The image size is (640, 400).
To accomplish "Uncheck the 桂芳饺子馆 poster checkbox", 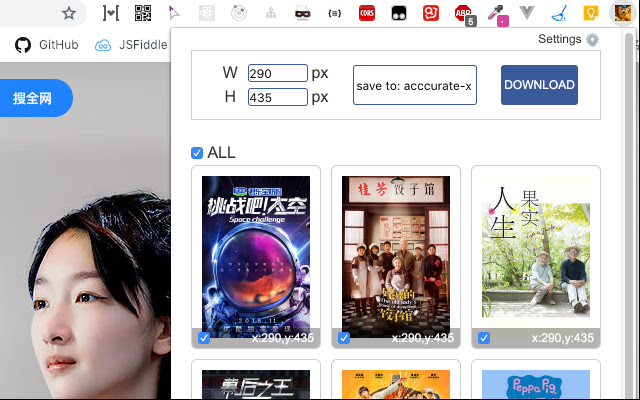I will point(344,338).
